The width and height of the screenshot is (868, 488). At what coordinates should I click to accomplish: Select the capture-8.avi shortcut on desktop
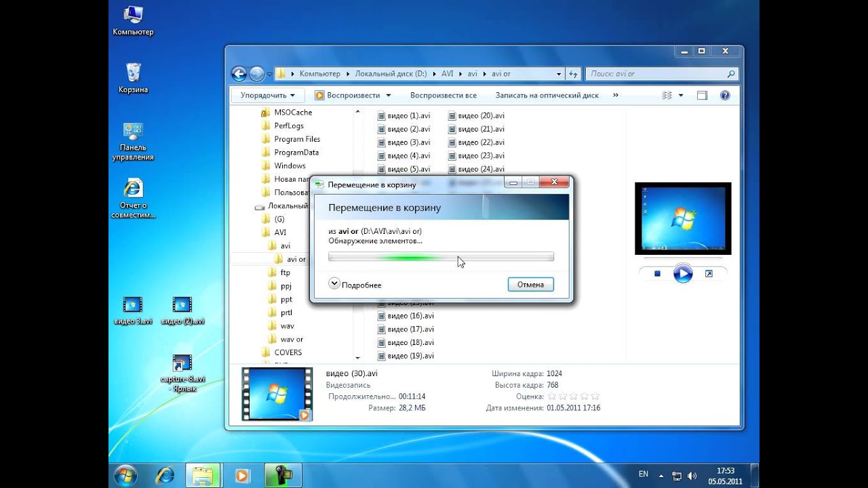click(x=182, y=373)
